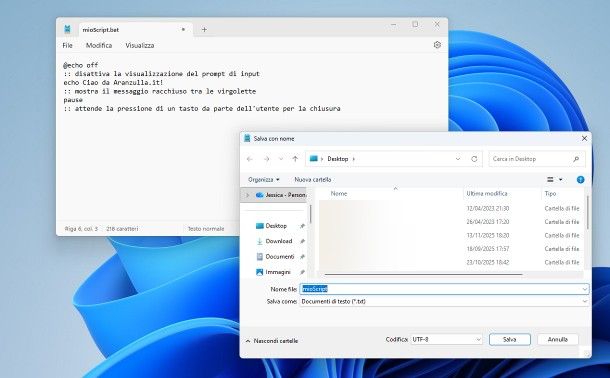Go back in Save dialog navigation

pos(250,159)
